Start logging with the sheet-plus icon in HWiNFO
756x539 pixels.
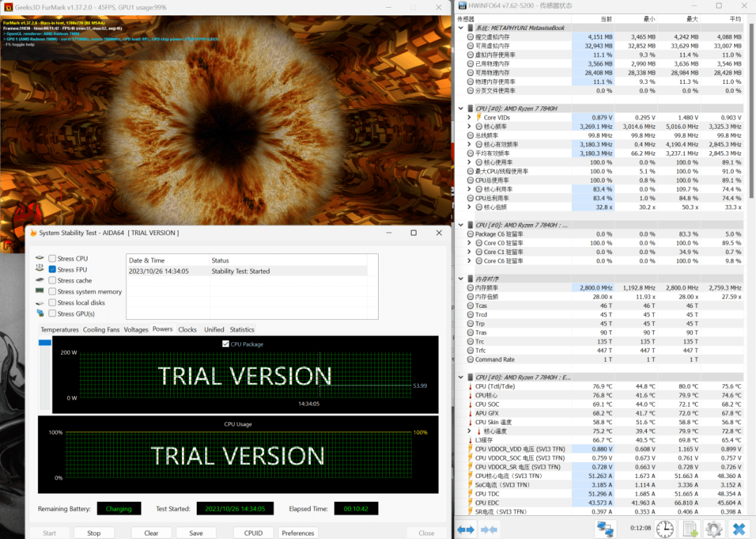click(x=689, y=529)
